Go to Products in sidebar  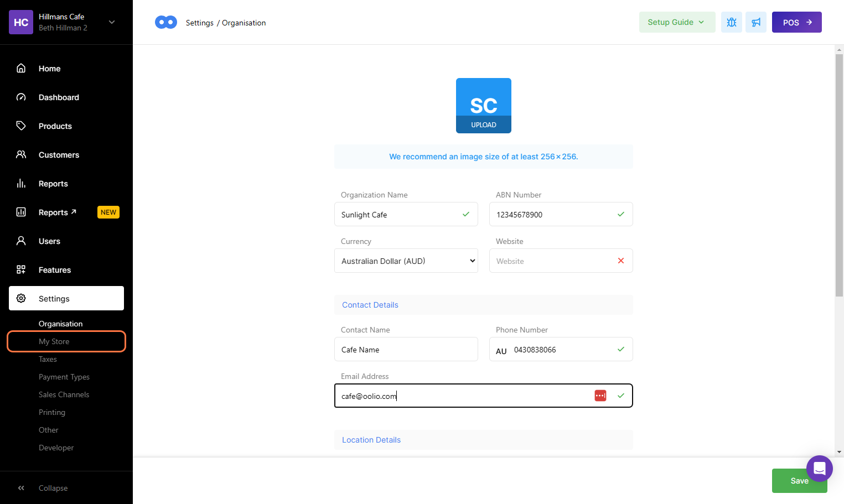(55, 126)
